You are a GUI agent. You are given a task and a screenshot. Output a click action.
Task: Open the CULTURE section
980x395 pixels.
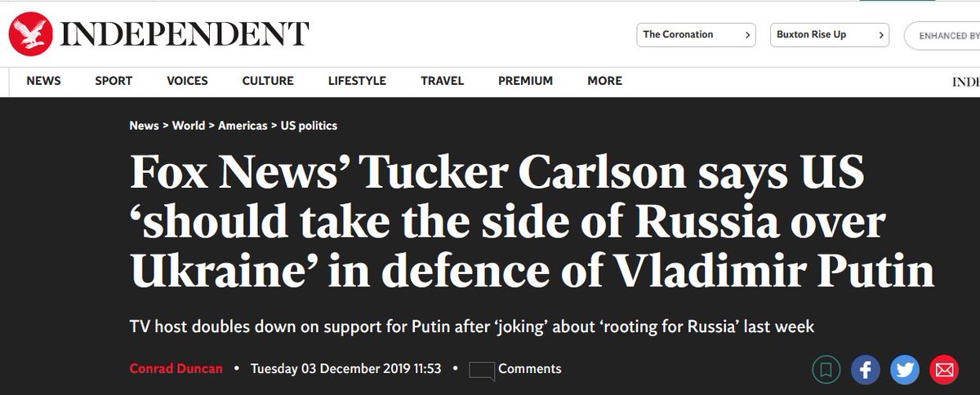point(268,81)
